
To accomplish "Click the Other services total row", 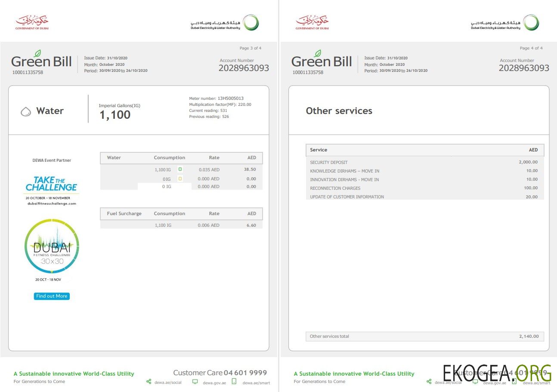I will coord(425,336).
